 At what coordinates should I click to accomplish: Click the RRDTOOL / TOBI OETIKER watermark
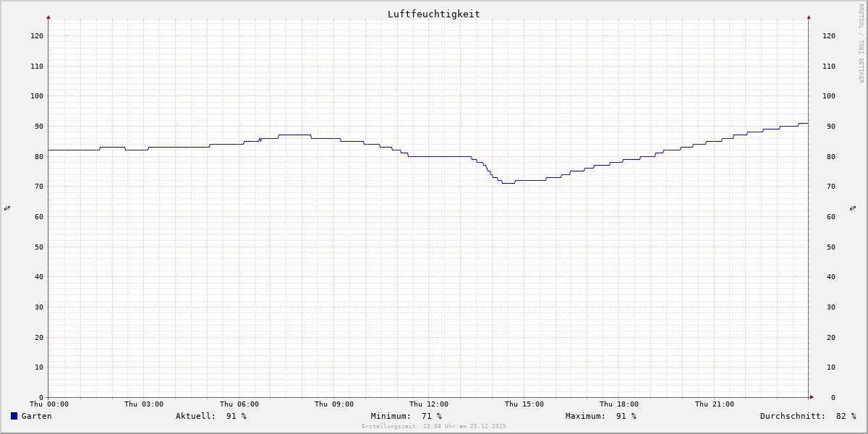click(x=861, y=43)
